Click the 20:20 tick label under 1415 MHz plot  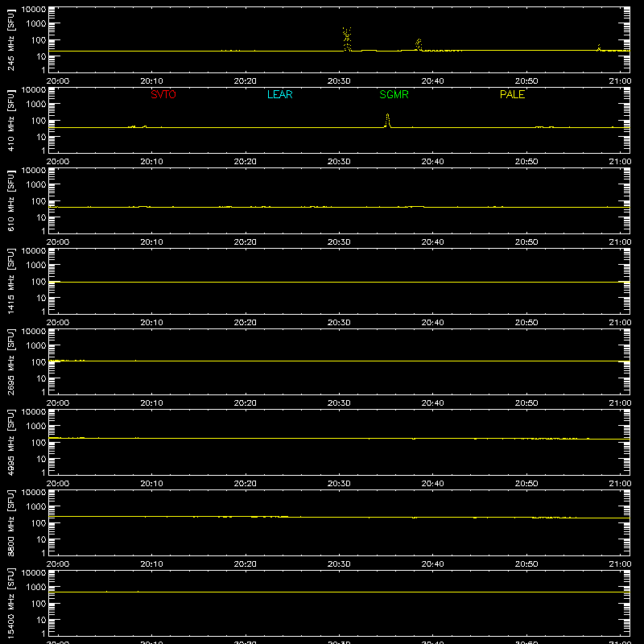246,323
